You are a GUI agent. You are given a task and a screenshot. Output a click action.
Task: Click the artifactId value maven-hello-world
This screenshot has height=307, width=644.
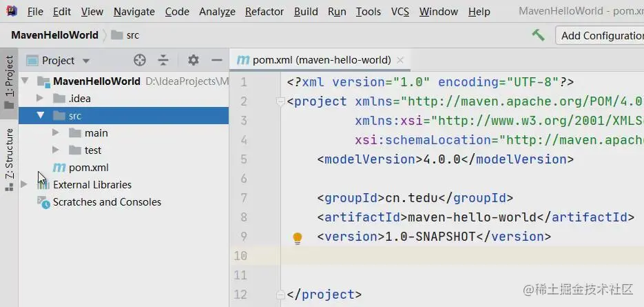pos(472,217)
